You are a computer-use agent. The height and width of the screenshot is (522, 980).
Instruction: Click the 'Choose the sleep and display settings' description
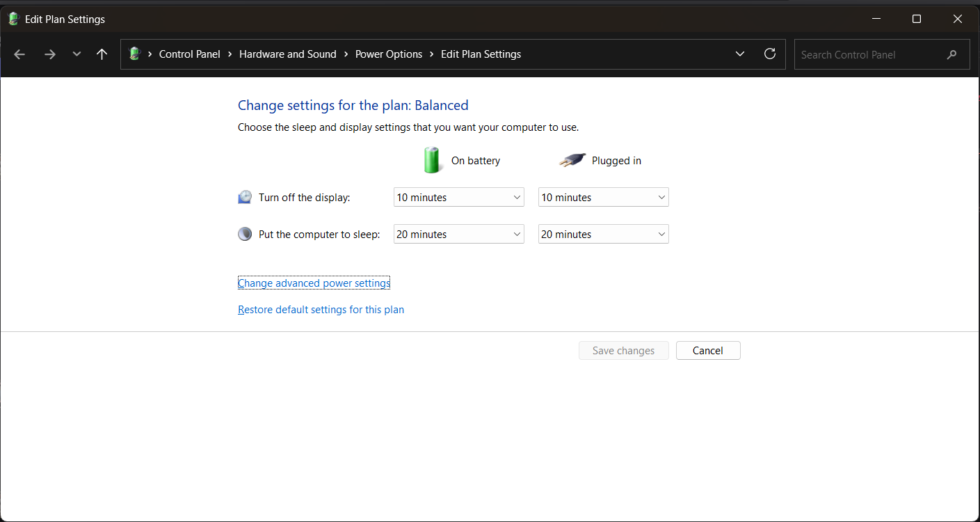pyautogui.click(x=408, y=127)
